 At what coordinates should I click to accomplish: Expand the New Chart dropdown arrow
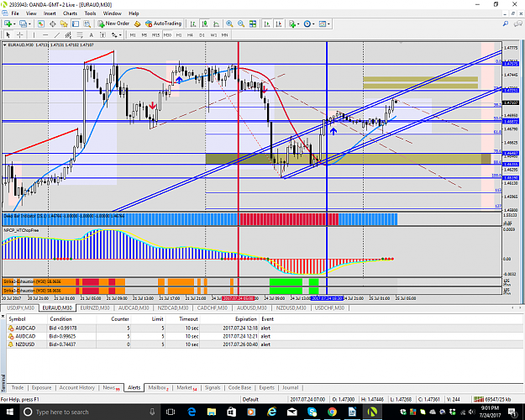pyautogui.click(x=14, y=24)
